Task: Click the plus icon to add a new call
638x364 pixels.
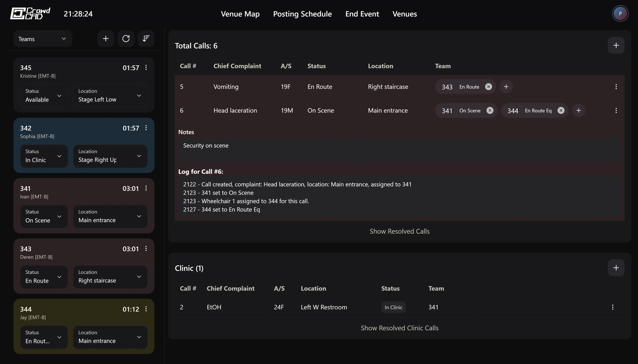Action: click(616, 45)
